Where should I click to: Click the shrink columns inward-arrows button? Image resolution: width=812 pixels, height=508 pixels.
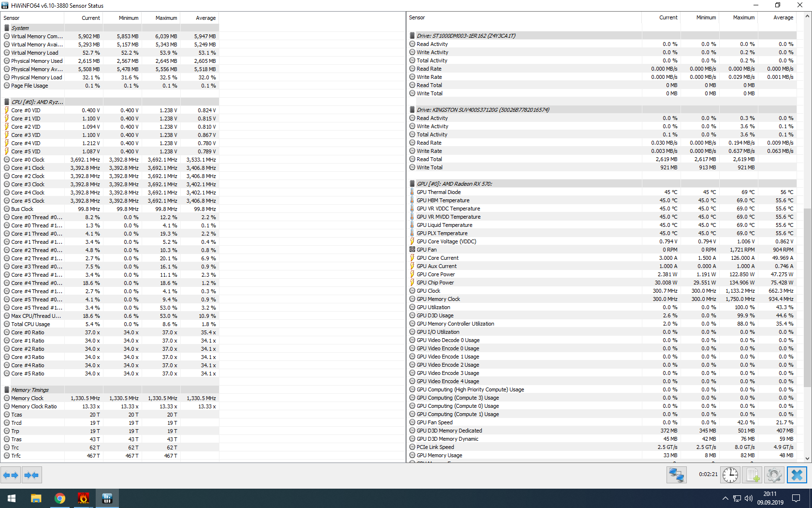(31, 475)
